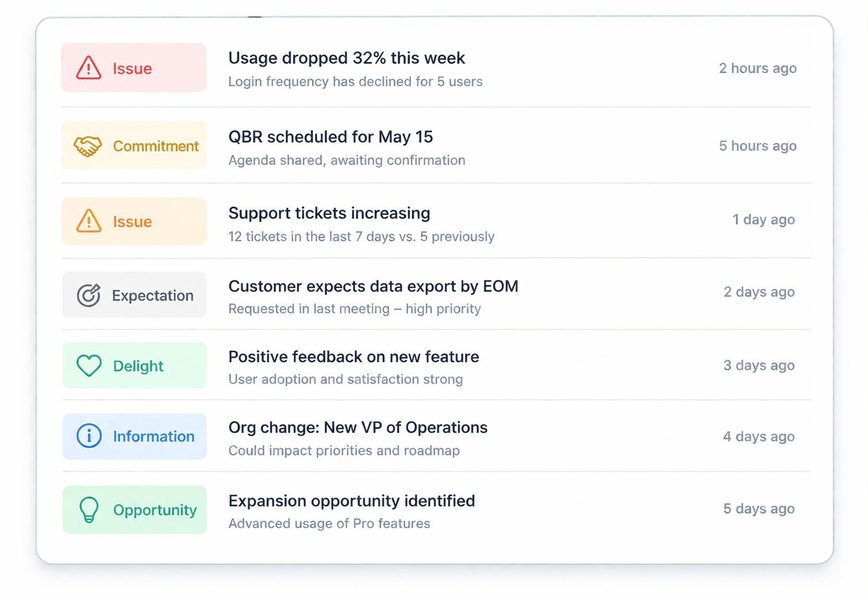868x598 pixels.
Task: Click the blue Information circle icon
Action: tap(89, 436)
